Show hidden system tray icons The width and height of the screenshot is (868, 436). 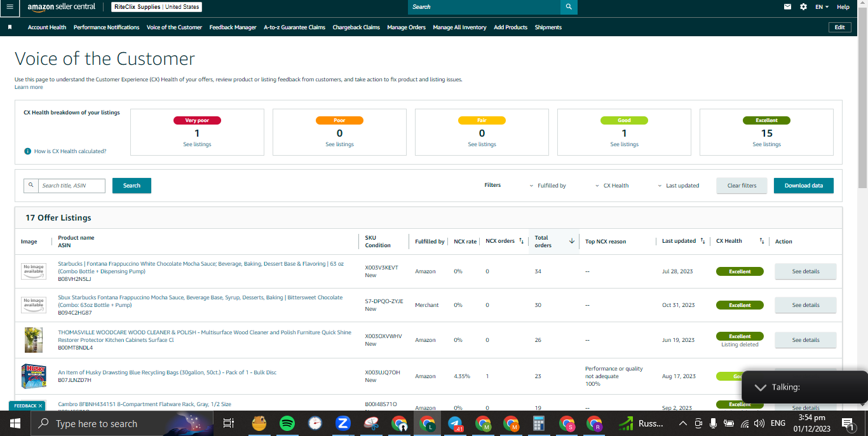click(x=683, y=423)
